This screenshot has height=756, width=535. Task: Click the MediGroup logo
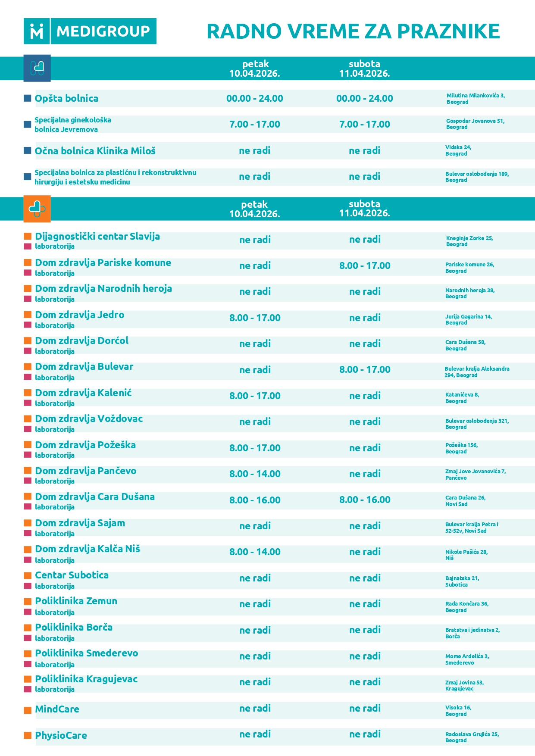[90, 31]
